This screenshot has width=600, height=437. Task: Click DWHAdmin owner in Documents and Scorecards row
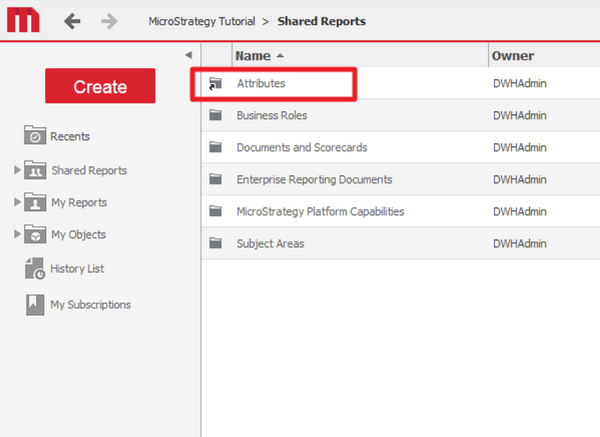[x=520, y=147]
